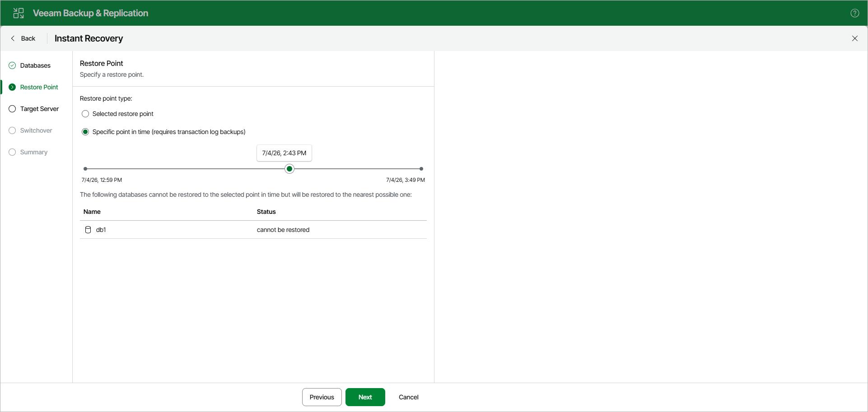Click the Previous button
The height and width of the screenshot is (412, 868).
[x=322, y=397]
